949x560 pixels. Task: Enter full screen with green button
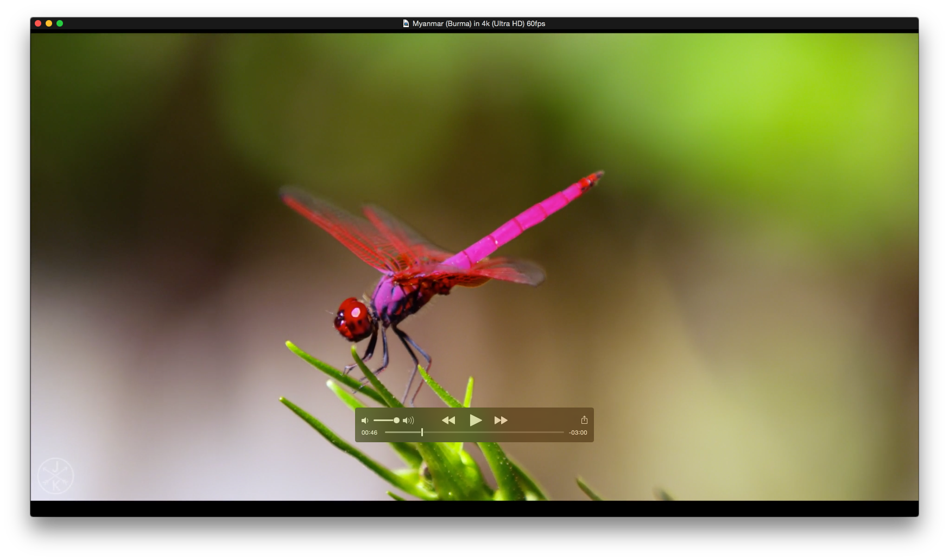tap(60, 23)
